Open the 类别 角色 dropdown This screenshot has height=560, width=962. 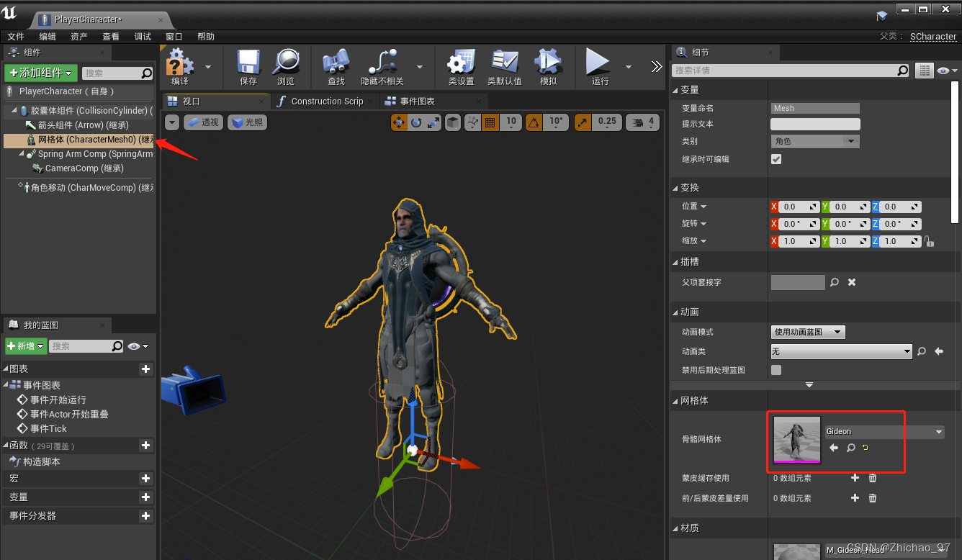pyautogui.click(x=815, y=141)
